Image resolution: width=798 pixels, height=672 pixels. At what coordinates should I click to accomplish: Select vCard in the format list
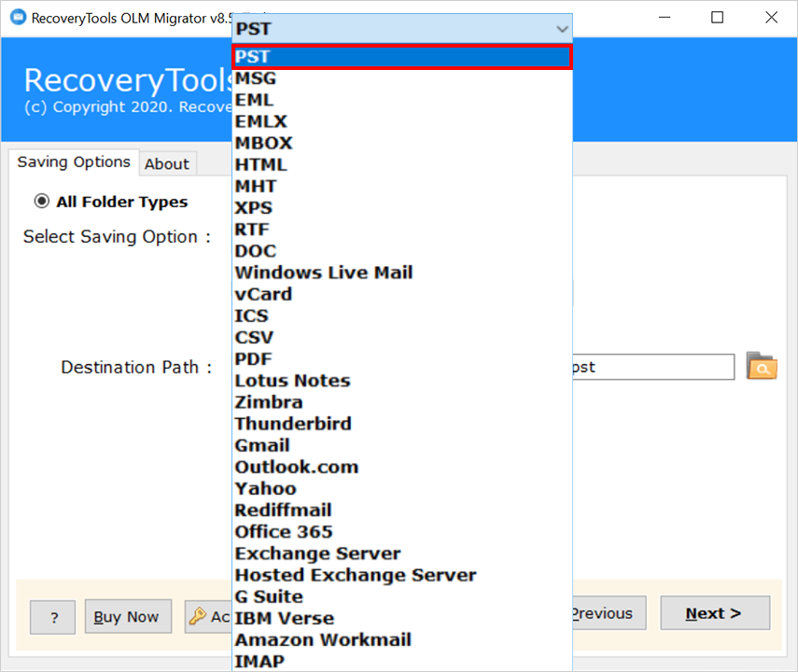pos(402,294)
